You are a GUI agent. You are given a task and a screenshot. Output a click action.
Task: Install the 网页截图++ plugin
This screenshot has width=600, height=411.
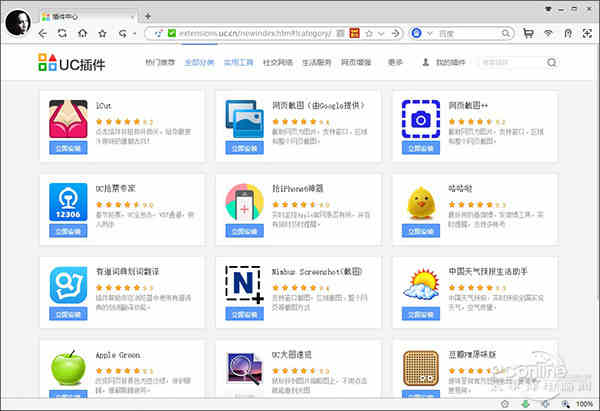coord(421,148)
